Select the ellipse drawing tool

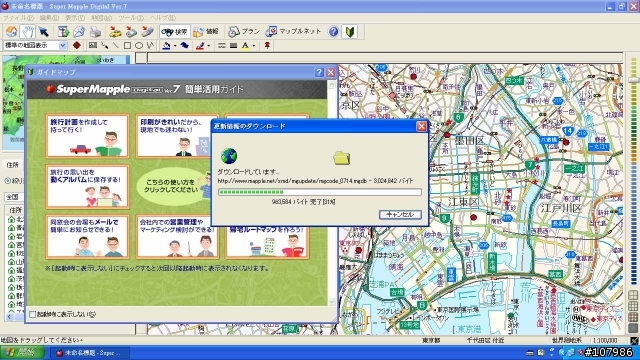(139, 45)
